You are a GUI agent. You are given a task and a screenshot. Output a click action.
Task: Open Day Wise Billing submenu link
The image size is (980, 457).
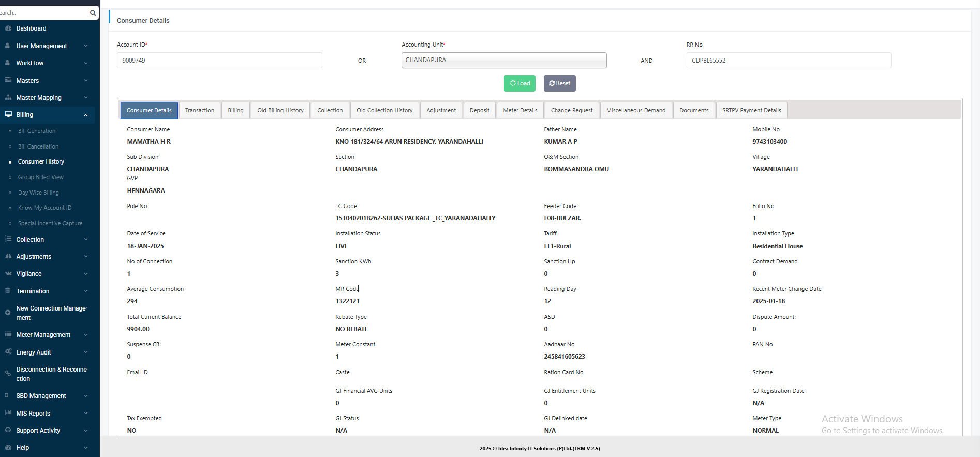click(x=38, y=193)
